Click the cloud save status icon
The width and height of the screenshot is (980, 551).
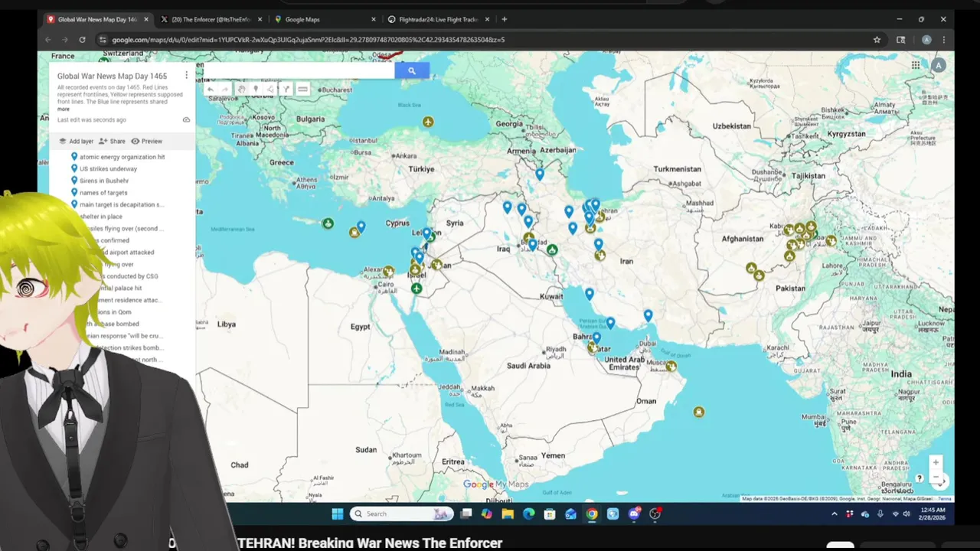pyautogui.click(x=186, y=119)
